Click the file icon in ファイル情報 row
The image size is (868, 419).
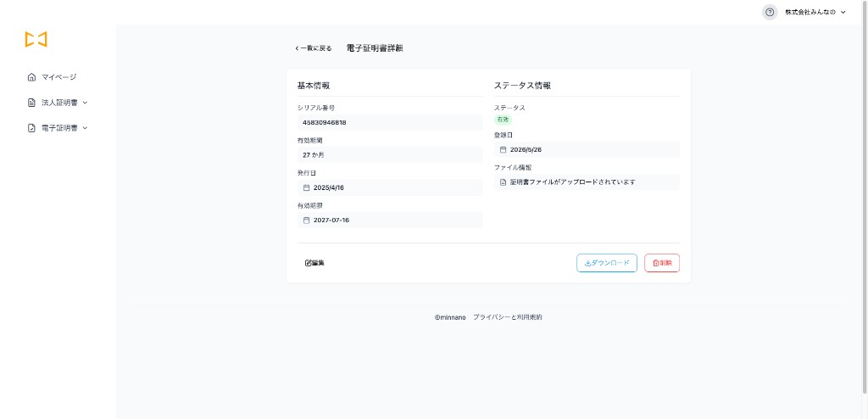(x=503, y=182)
